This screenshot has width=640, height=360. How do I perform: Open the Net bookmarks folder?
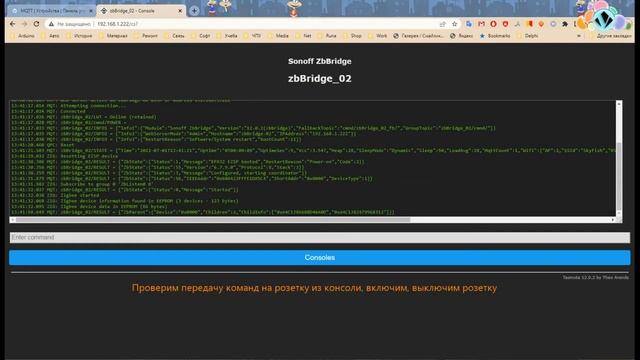tap(304, 36)
